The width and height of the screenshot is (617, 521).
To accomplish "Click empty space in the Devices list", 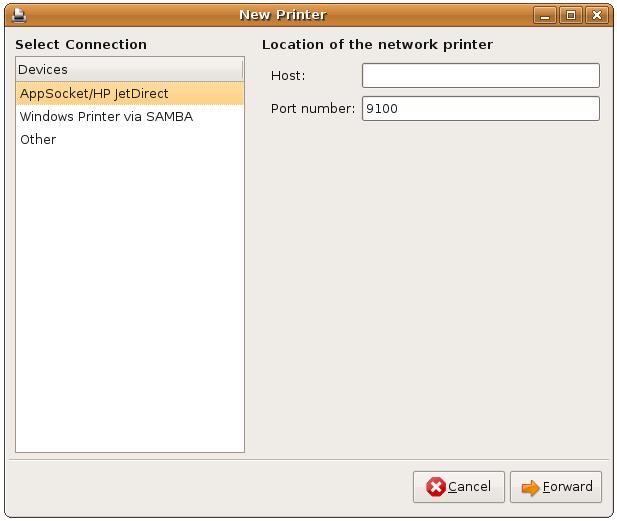I will (129, 300).
